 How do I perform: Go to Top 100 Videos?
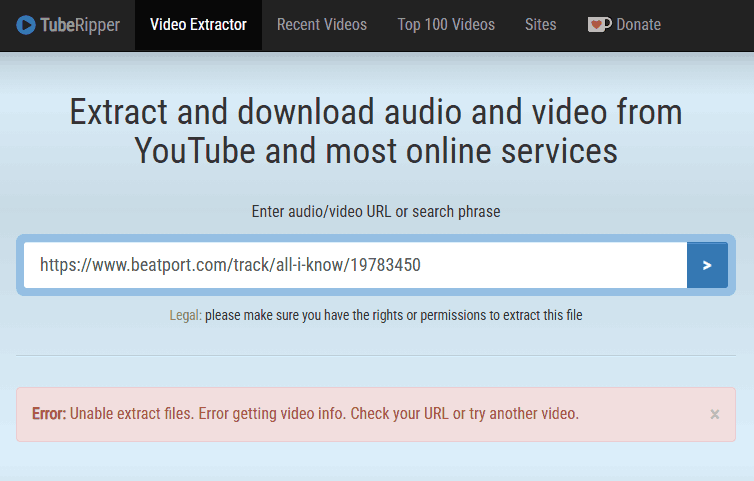446,25
